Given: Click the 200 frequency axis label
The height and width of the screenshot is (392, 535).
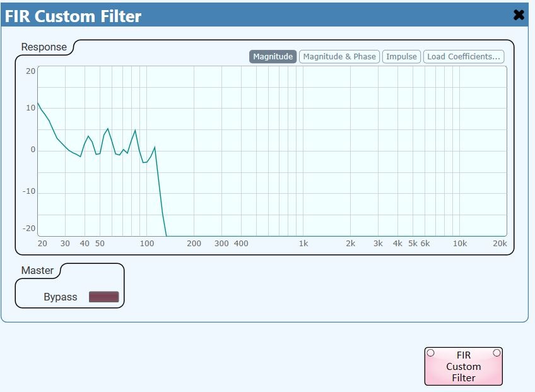Looking at the screenshot, I should [x=194, y=244].
